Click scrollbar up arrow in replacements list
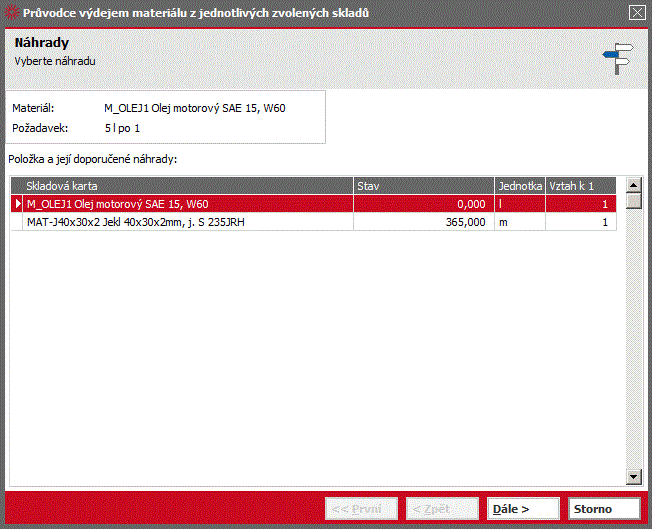This screenshot has height=529, width=652. coord(633,185)
